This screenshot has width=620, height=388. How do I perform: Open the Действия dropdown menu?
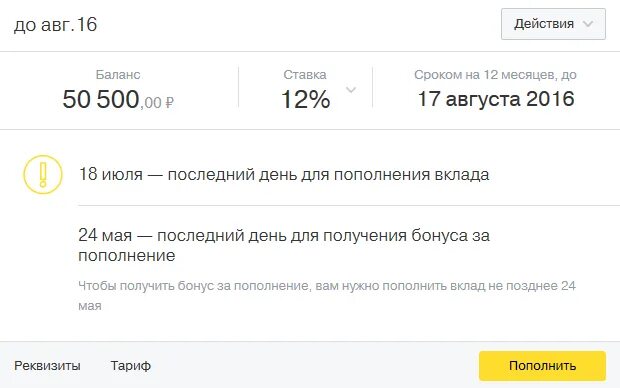(x=553, y=24)
